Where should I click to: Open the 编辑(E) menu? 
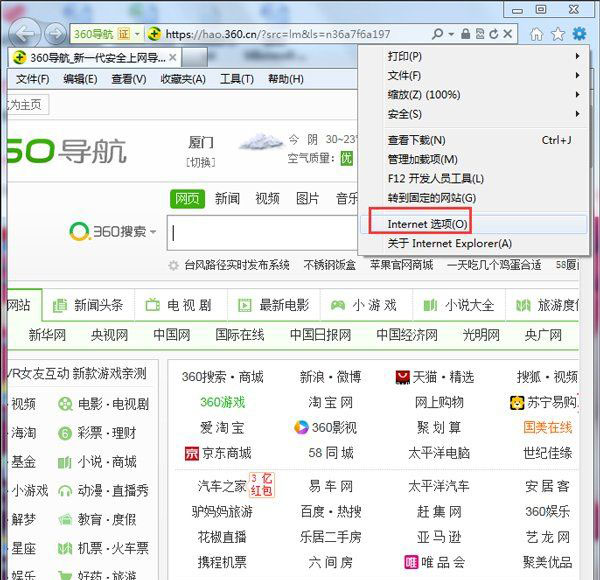point(80,79)
